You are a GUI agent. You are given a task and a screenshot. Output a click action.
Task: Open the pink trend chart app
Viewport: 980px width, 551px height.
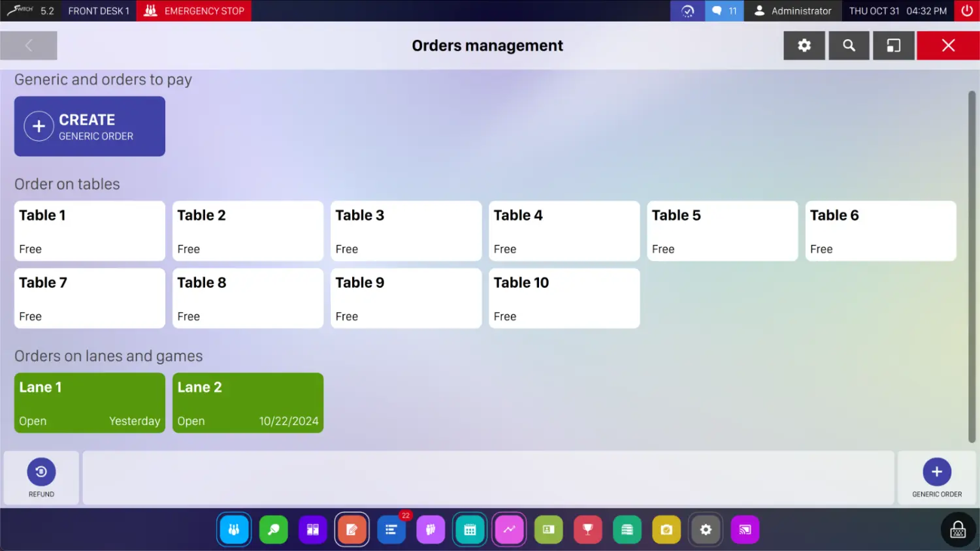[510, 529]
